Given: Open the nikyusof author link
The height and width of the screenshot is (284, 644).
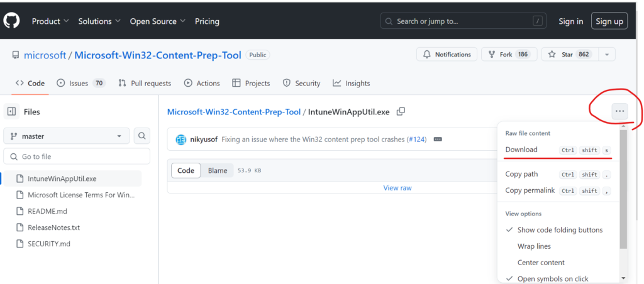Looking at the screenshot, I should [x=204, y=139].
